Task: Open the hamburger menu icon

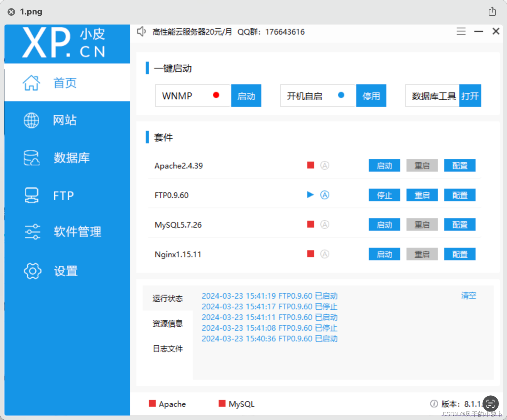Action: coord(461,31)
